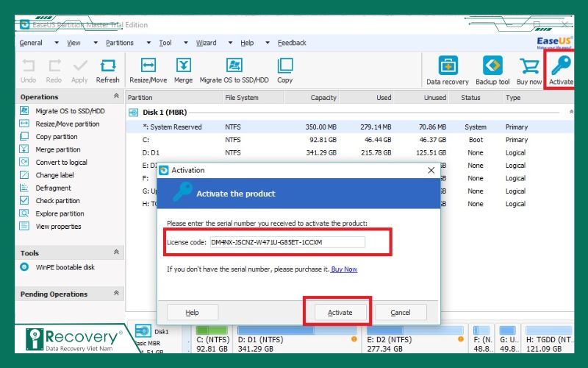Click the Apply checkmark icon

pos(80,71)
